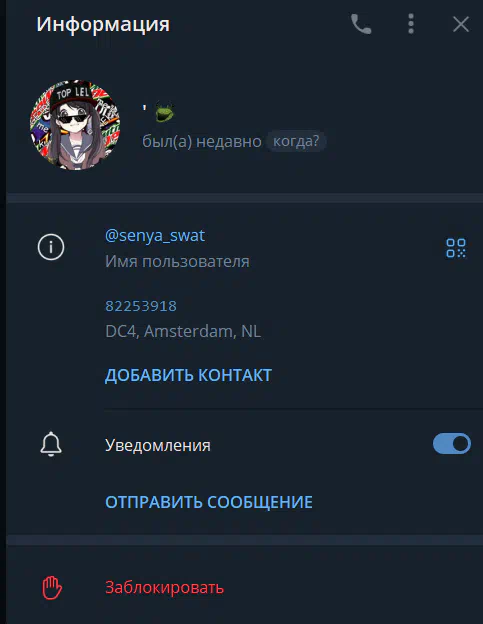Click ОТПРАВИТЬ СООБЩЕНИЕ to send a message
This screenshot has height=624, width=483.
point(209,502)
